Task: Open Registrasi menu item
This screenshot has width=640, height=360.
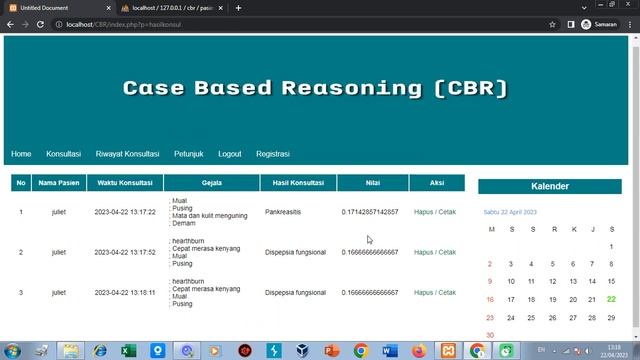Action: (x=273, y=154)
